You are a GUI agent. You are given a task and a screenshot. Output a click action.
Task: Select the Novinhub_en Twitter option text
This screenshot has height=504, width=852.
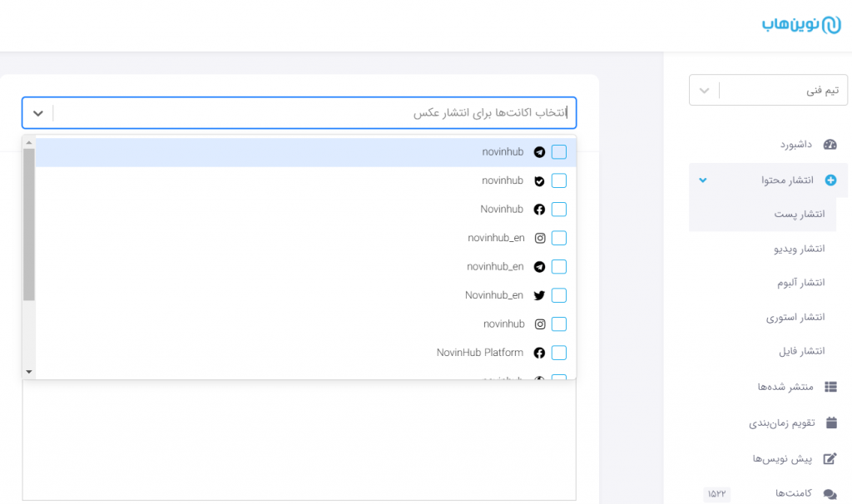click(x=494, y=295)
